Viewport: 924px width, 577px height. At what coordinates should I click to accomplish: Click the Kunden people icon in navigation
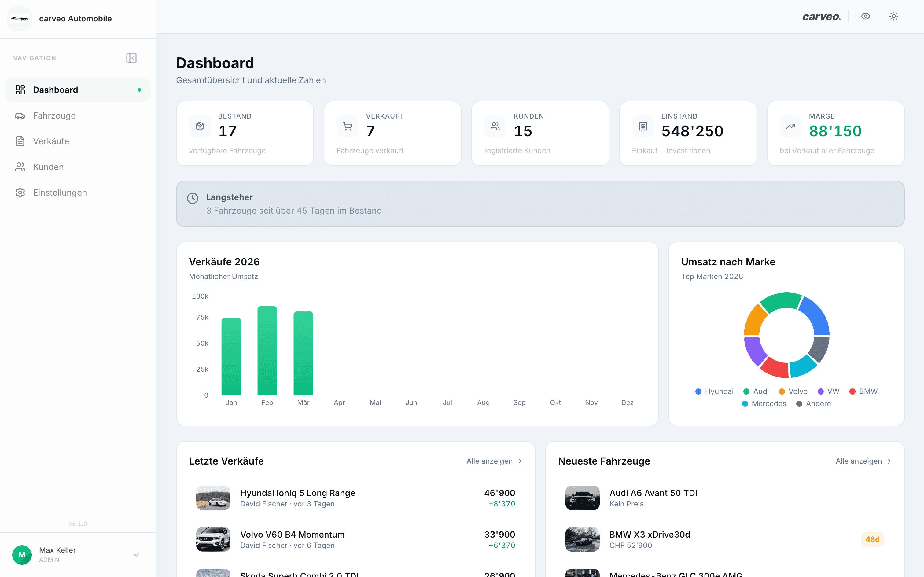pyautogui.click(x=20, y=167)
